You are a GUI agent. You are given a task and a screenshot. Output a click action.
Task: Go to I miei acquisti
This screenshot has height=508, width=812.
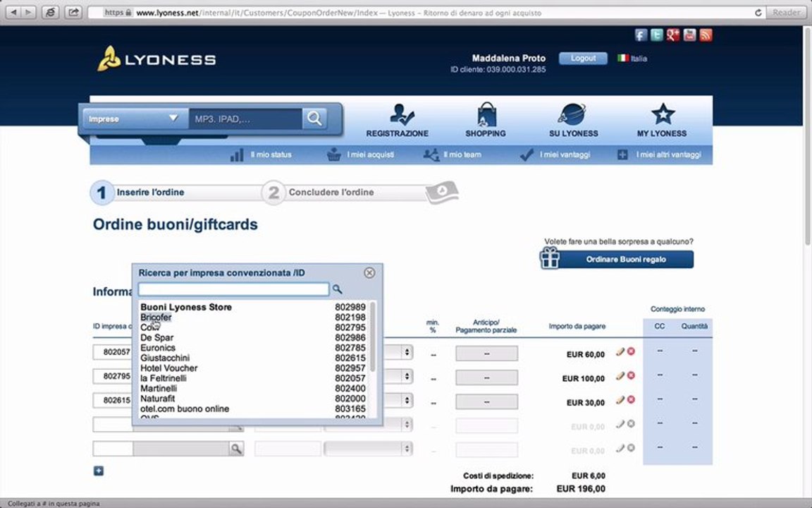[x=370, y=155]
